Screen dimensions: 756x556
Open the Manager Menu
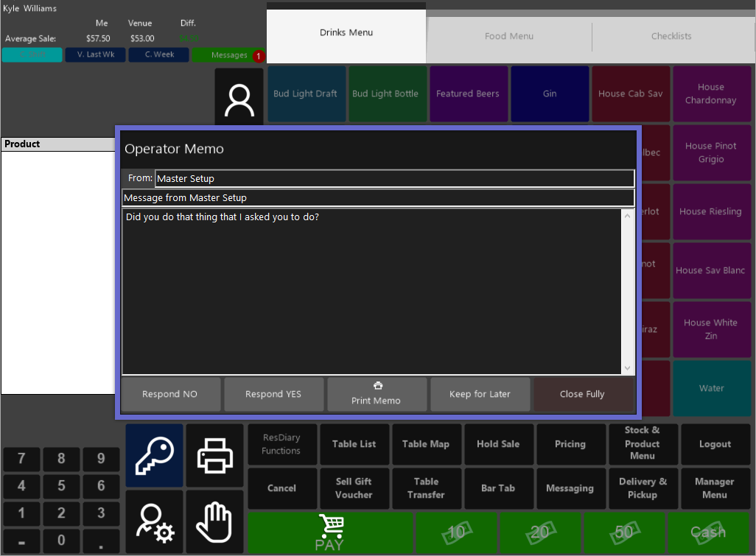point(714,488)
